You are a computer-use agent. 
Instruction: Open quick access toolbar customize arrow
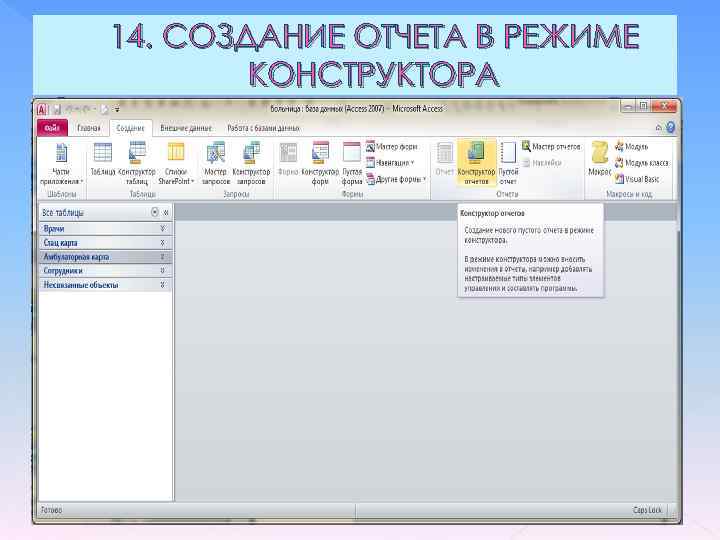click(x=117, y=110)
